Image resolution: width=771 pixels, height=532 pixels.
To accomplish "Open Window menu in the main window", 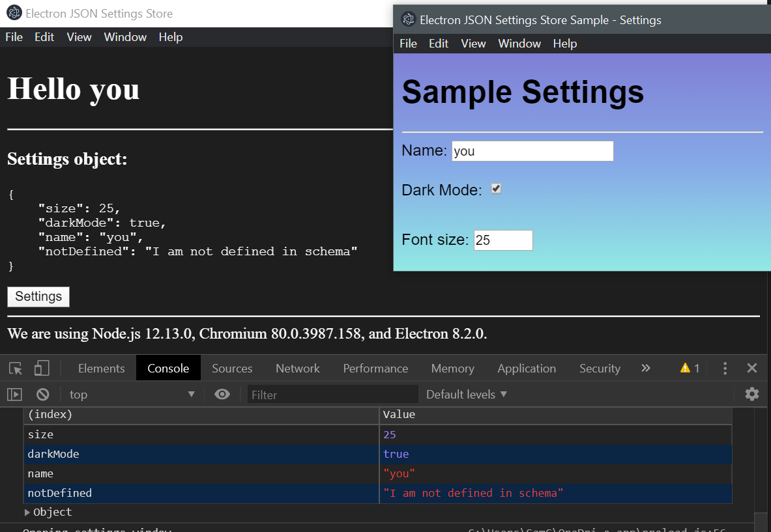I will click(x=125, y=37).
